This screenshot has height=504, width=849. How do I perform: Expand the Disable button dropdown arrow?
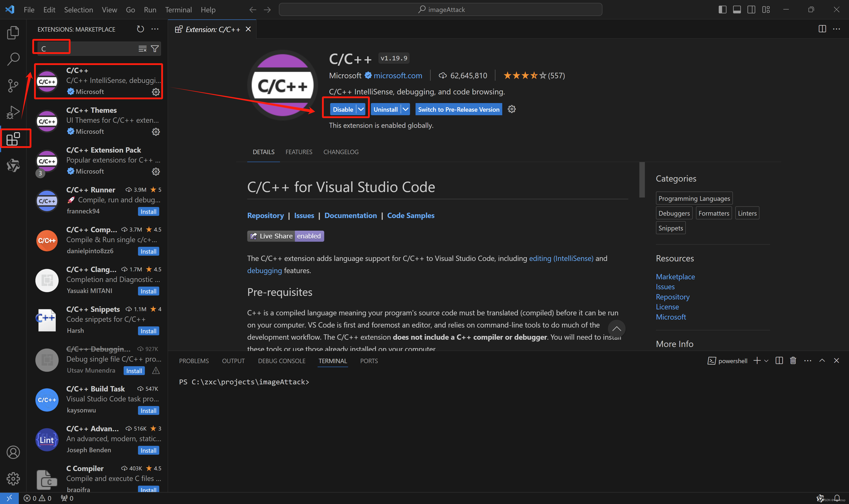tap(361, 109)
